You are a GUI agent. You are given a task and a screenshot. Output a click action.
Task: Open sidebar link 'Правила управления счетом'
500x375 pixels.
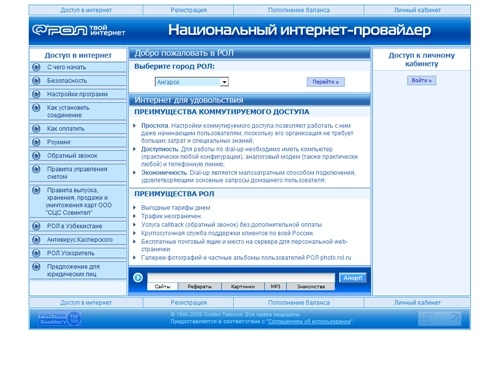[77, 173]
